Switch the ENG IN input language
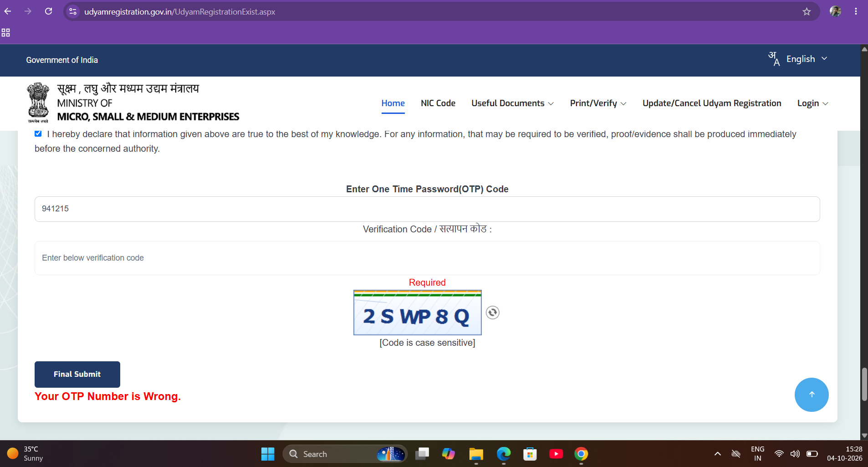The image size is (868, 467). [757, 454]
